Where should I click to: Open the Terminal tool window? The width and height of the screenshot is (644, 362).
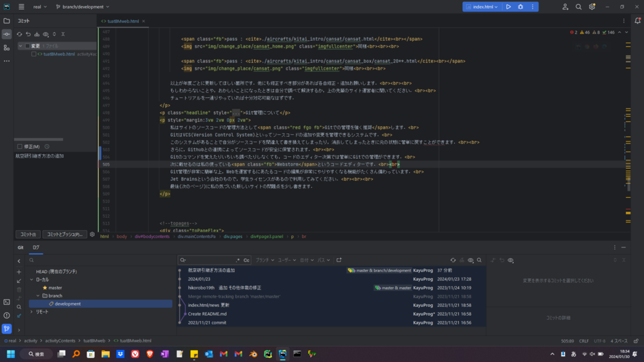[7, 302]
